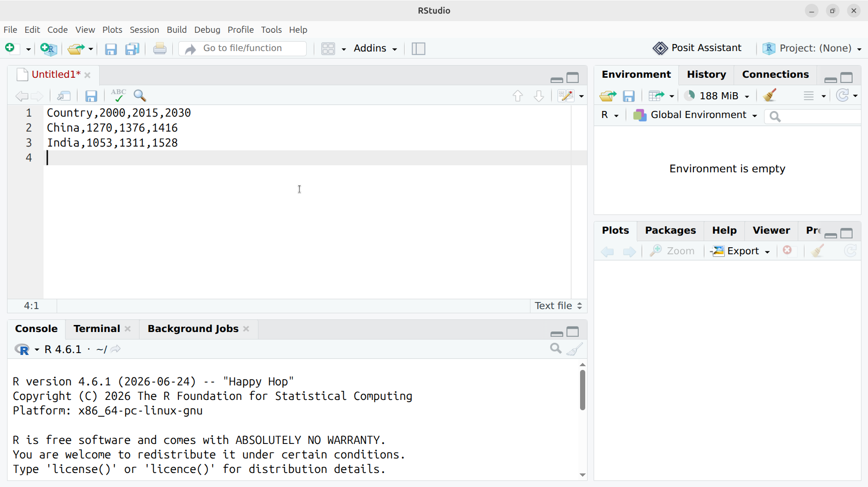This screenshot has height=487, width=868.
Task: Open the Tools menu
Action: point(272,30)
